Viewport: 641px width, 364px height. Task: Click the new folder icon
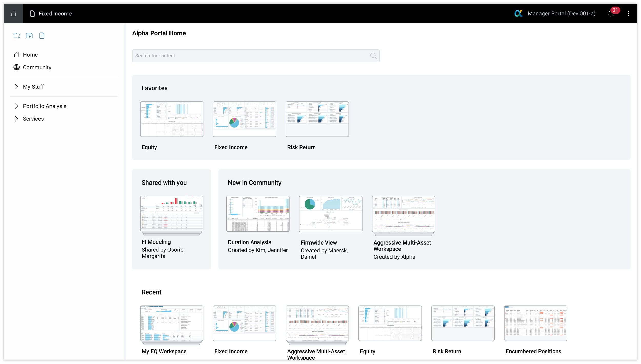pos(17,36)
